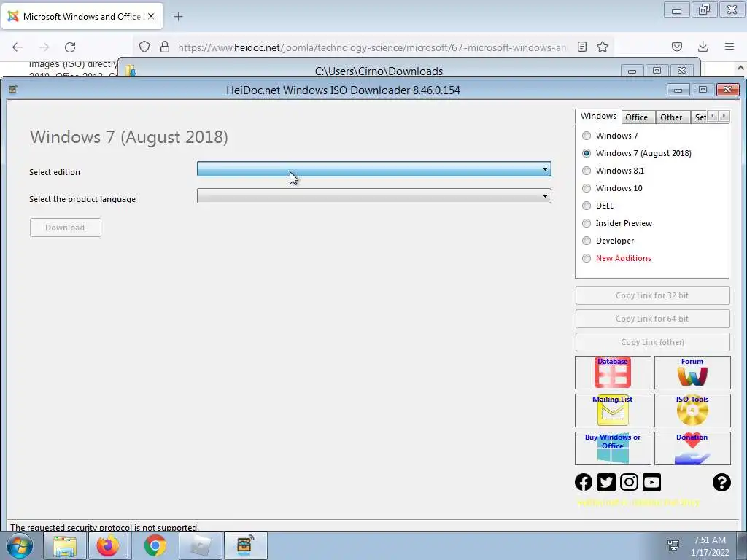747x560 pixels.
Task: Show next tabs with right tab-strip arrow
Action: tap(724, 116)
